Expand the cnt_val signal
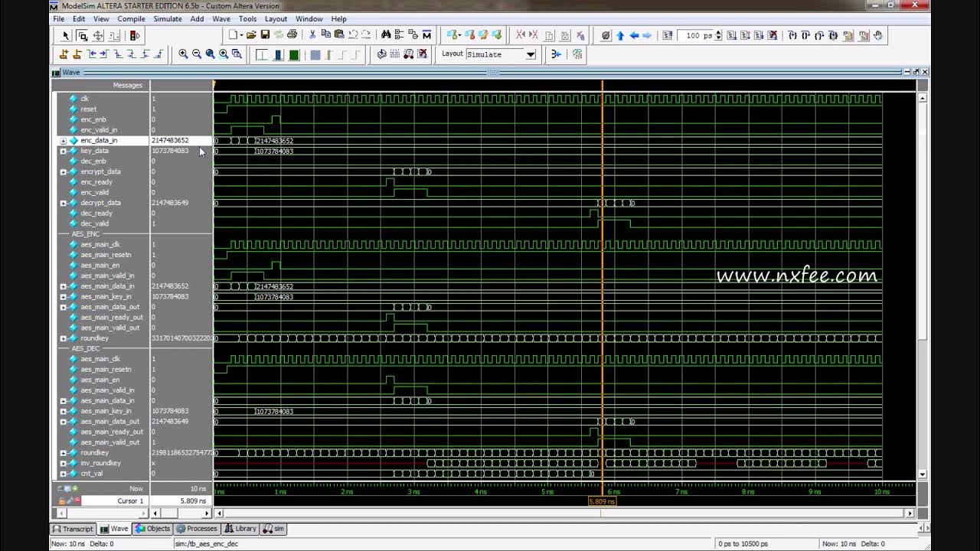 point(64,474)
